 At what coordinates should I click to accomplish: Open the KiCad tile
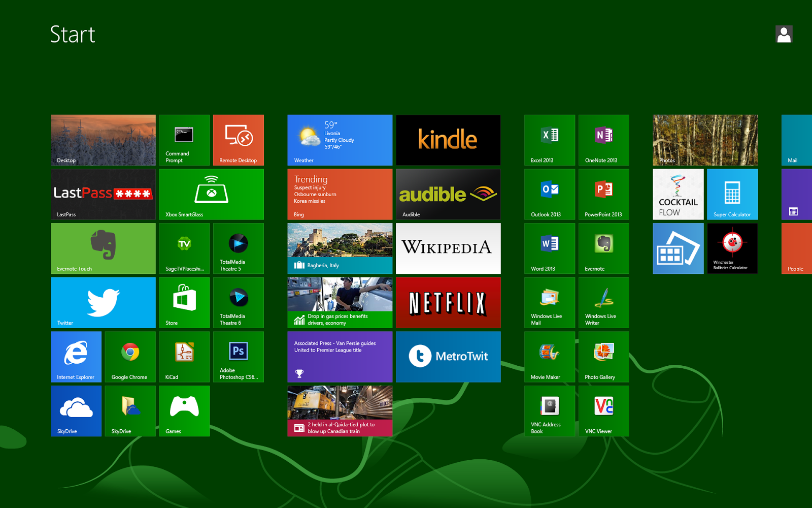click(184, 357)
